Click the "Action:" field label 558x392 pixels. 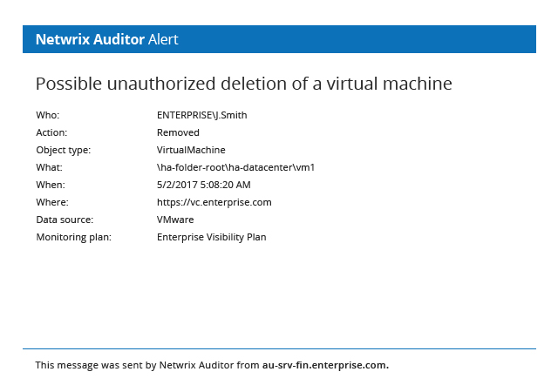pos(51,132)
